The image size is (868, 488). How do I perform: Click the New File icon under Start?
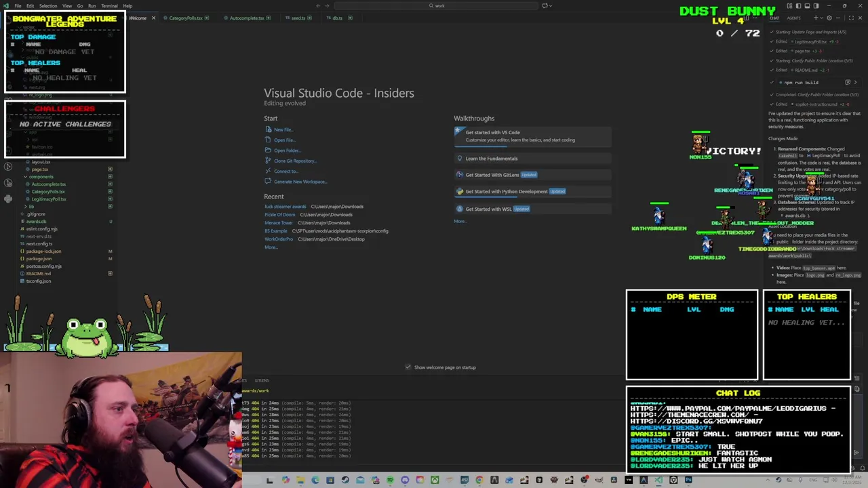click(268, 129)
